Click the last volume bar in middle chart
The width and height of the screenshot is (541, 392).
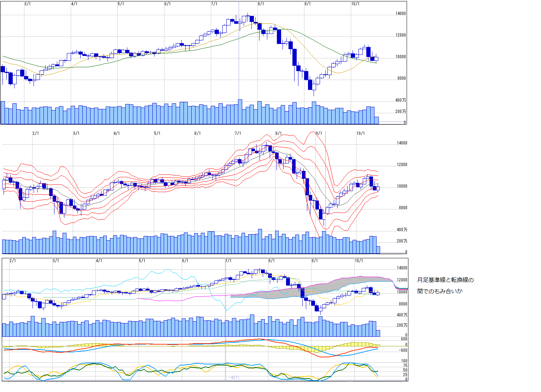[x=378, y=250]
